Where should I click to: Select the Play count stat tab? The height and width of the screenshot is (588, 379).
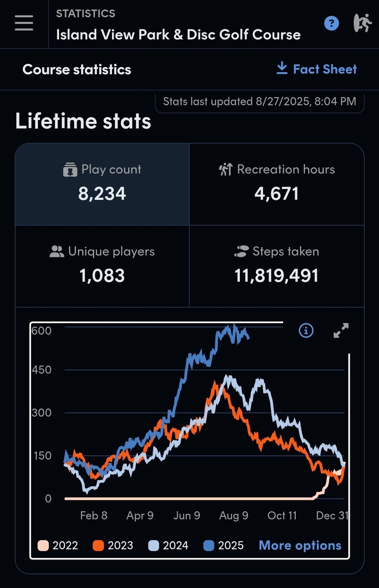[x=102, y=184]
